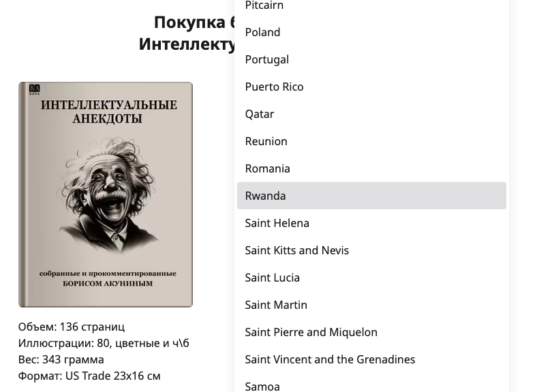The image size is (535, 392).
Task: Pick Puerto Rico from the list
Action: coord(371,87)
